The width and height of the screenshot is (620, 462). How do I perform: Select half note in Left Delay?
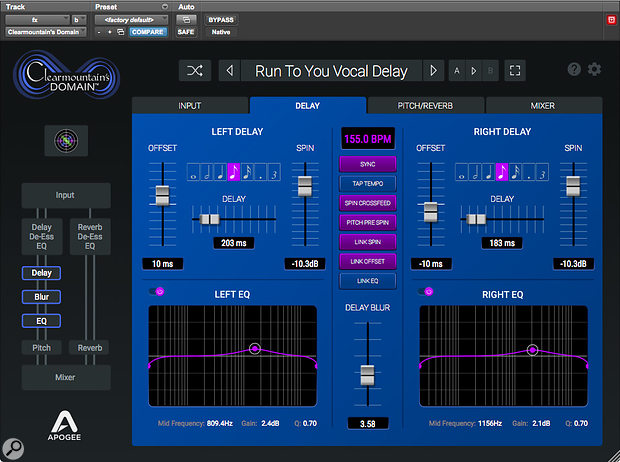207,172
